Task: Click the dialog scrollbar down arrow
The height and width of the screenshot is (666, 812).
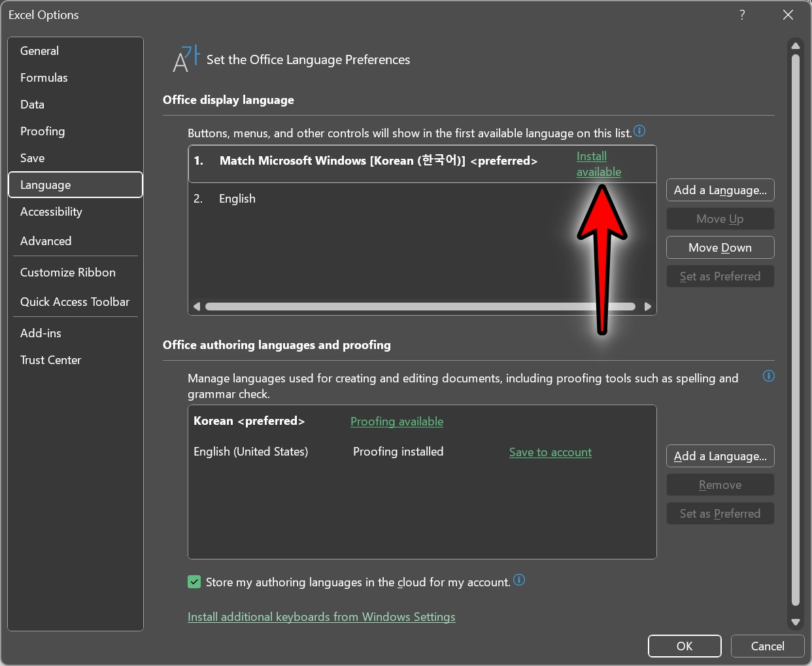Action: click(796, 622)
